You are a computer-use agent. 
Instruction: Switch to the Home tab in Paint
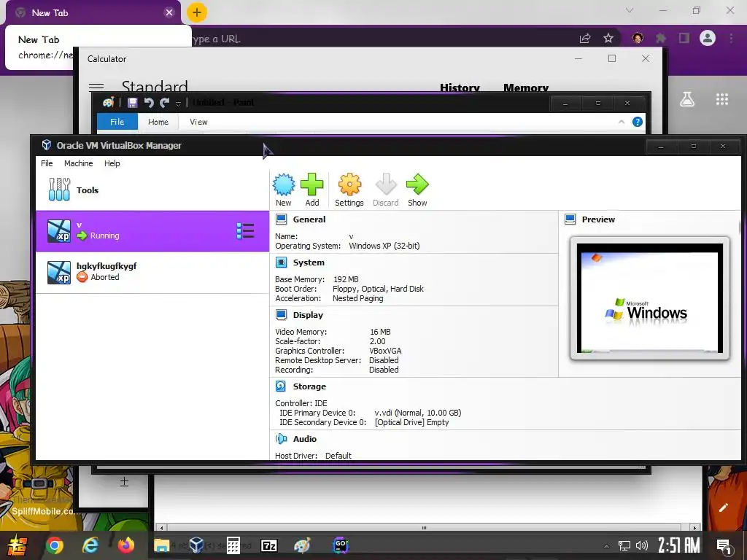click(158, 122)
